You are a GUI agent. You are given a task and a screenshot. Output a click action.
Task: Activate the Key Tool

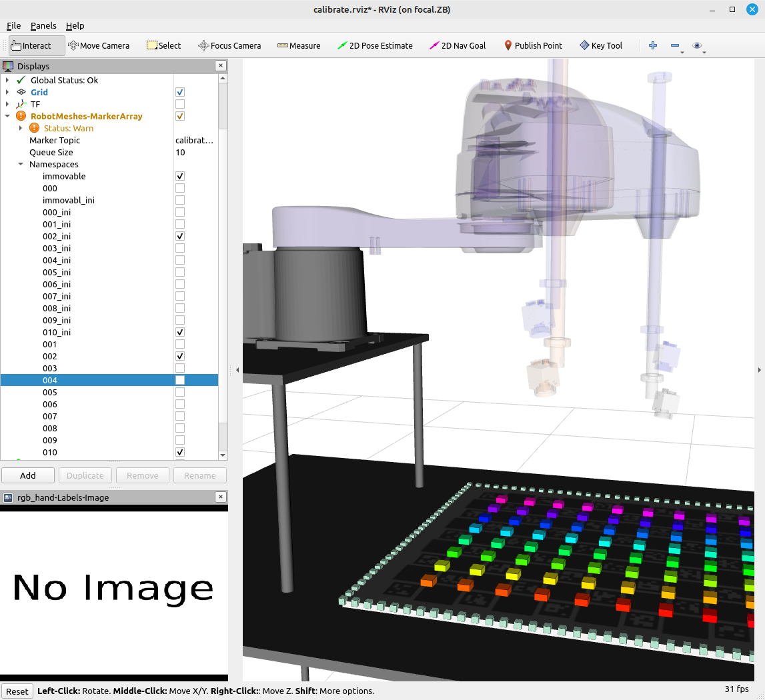point(600,45)
